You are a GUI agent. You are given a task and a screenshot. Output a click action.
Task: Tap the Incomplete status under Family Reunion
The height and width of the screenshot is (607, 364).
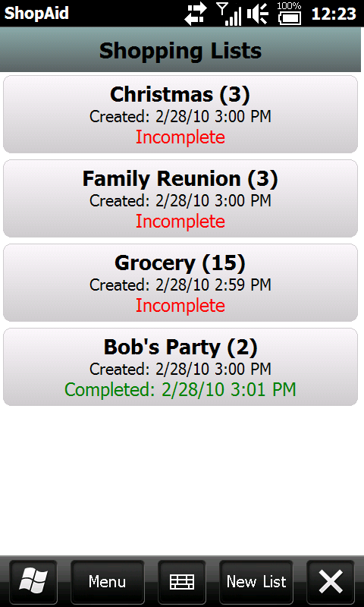click(180, 222)
